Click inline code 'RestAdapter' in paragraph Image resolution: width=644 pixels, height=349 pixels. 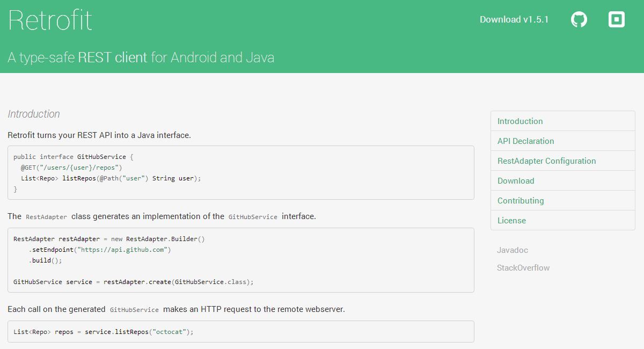pos(47,217)
